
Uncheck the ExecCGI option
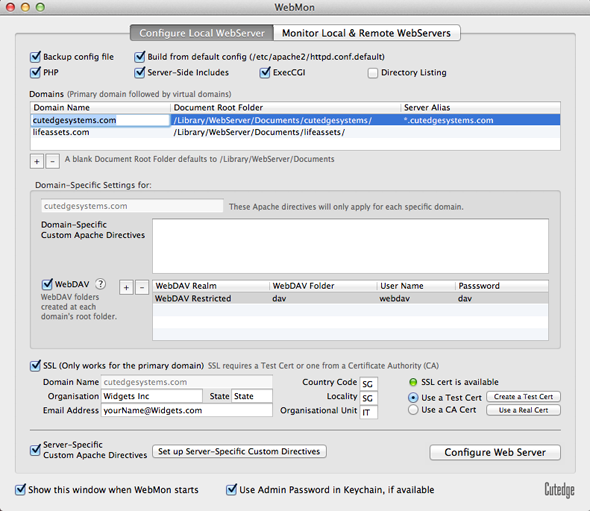coord(265,72)
